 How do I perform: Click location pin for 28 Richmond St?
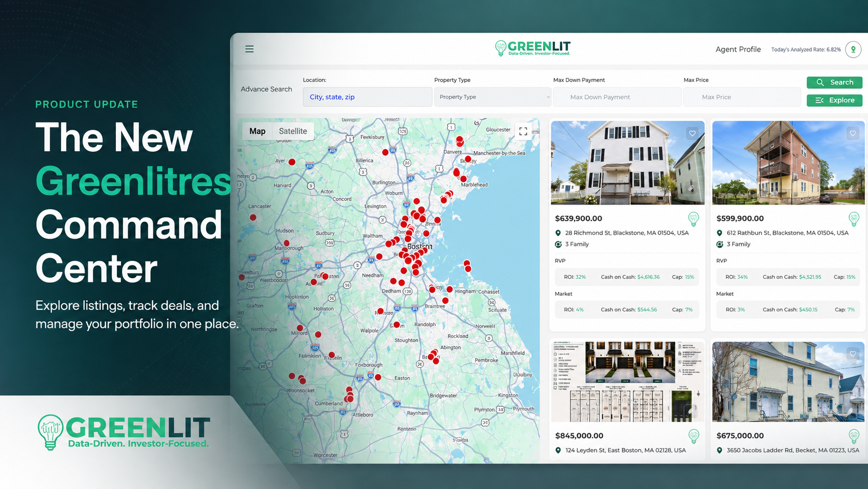click(558, 233)
